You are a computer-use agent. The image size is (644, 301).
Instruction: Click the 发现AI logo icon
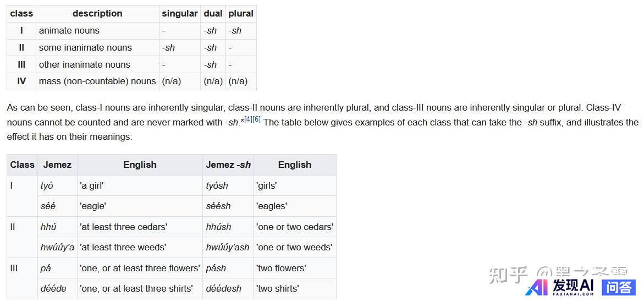coord(537,287)
